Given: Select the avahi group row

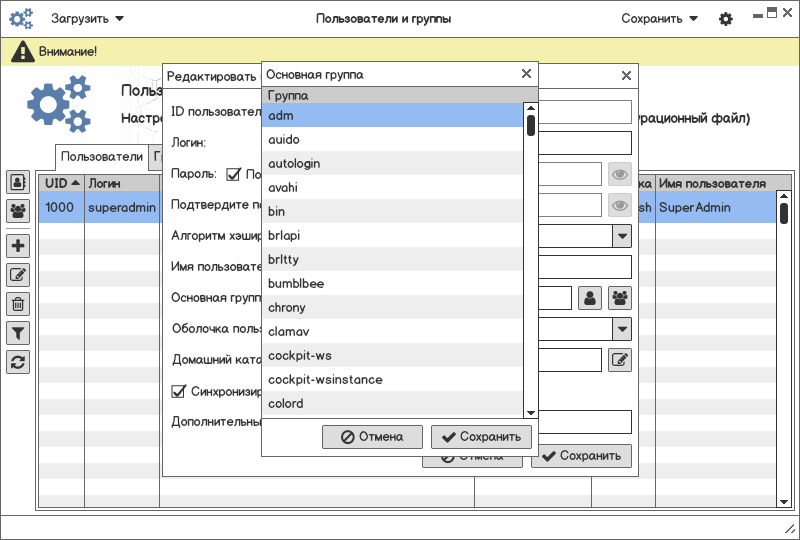Looking at the screenshot, I should point(392,187).
